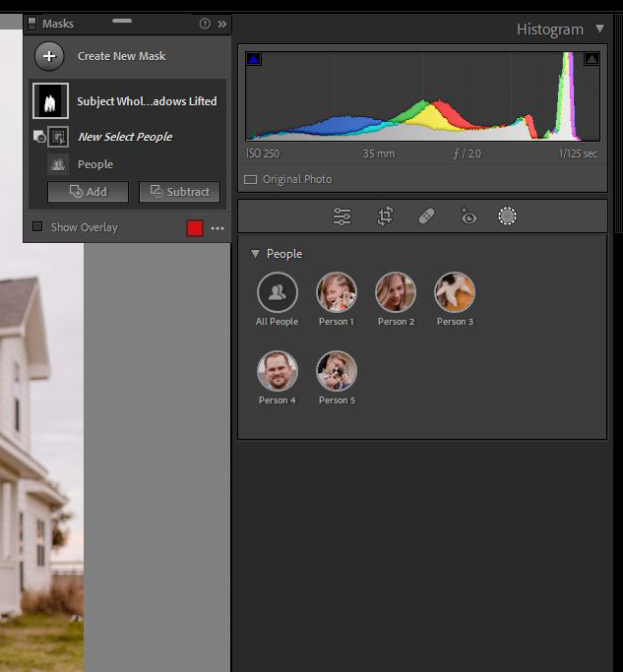This screenshot has width=623, height=672.
Task: Select the Person 4 thumbnail
Action: pos(277,371)
